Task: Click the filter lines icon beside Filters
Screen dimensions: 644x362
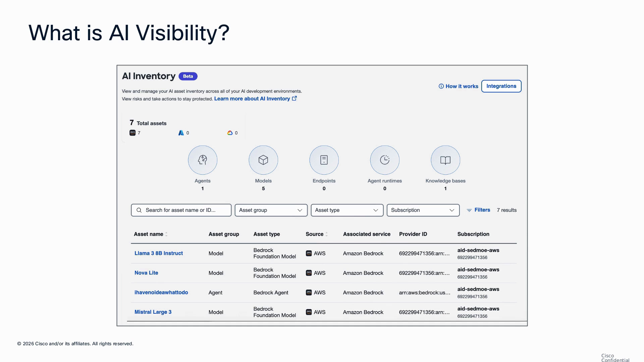Action: point(469,210)
